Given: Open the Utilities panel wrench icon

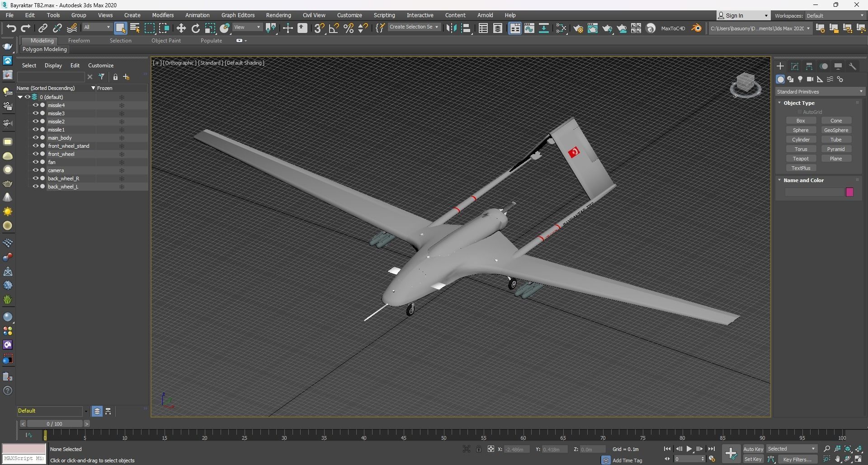Looking at the screenshot, I should (853, 66).
